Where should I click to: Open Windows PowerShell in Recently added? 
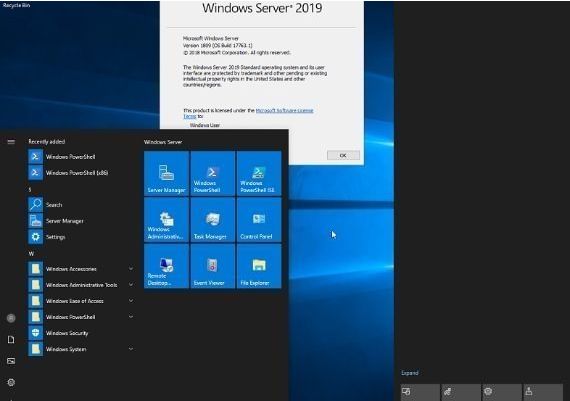click(x=81, y=157)
